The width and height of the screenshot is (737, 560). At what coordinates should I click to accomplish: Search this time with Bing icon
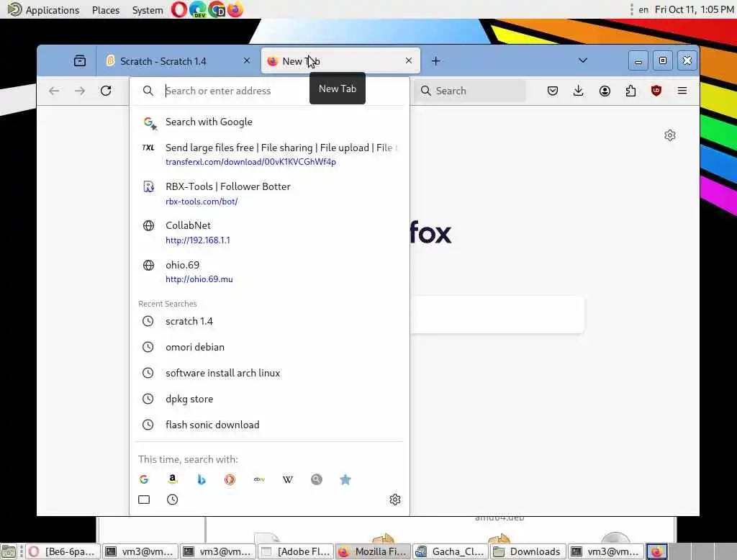click(202, 479)
